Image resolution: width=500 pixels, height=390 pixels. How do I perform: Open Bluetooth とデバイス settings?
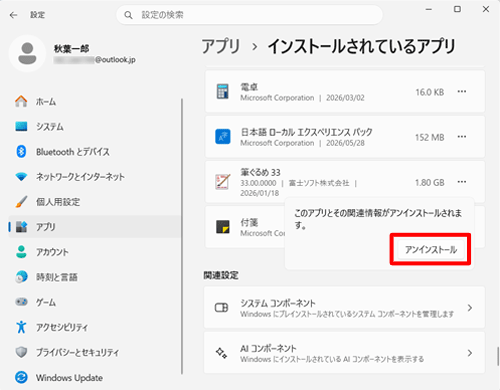95,152
